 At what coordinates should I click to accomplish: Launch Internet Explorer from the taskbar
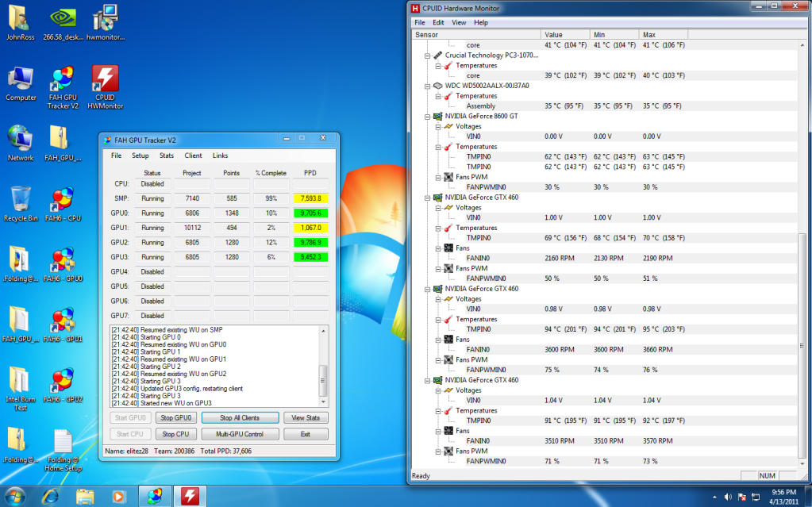(50, 497)
